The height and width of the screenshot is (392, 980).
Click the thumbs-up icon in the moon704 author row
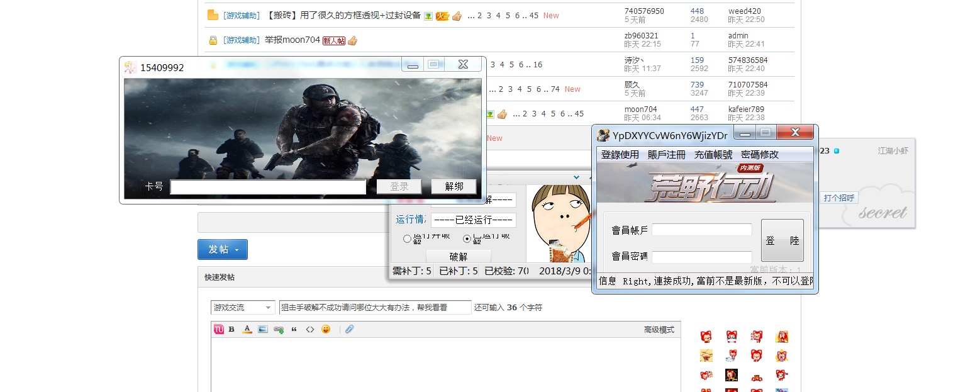(502, 114)
